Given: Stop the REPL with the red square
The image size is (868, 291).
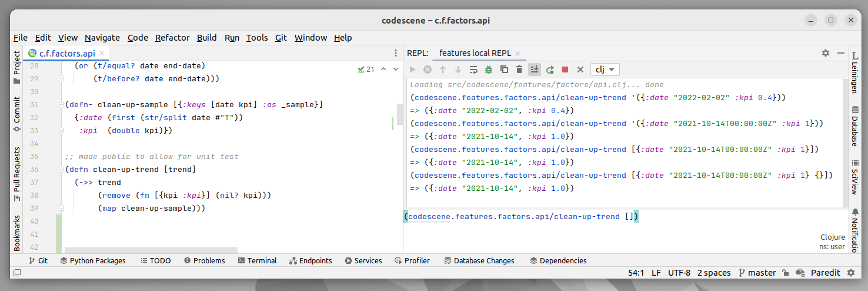Looking at the screenshot, I should tap(565, 70).
